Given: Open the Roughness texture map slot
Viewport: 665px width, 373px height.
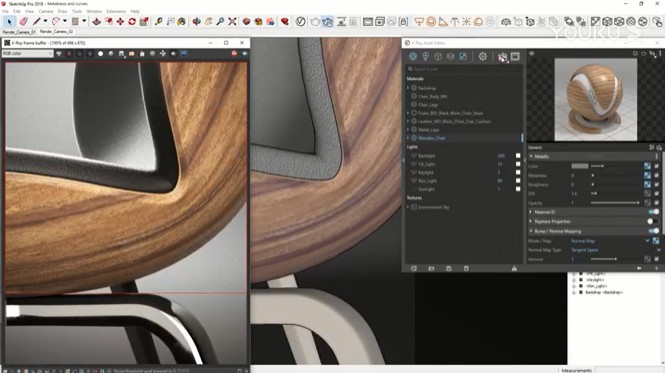Looking at the screenshot, I should click(647, 185).
